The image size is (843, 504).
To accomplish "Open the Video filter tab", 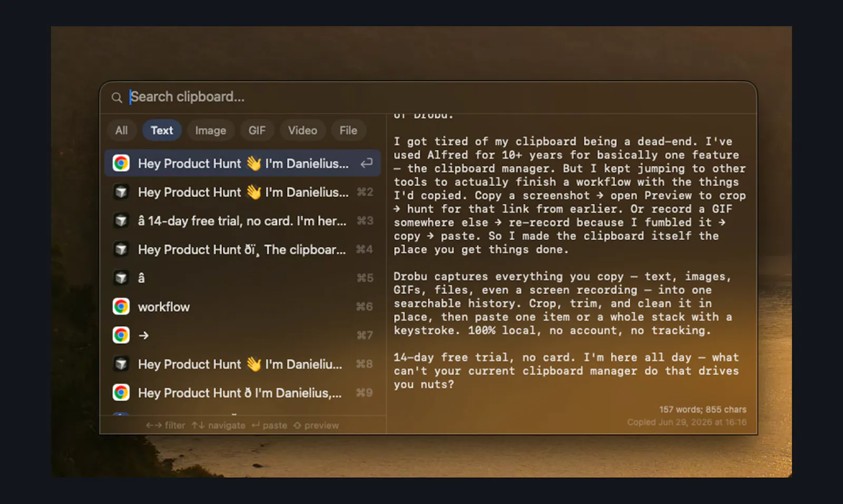I will [302, 131].
